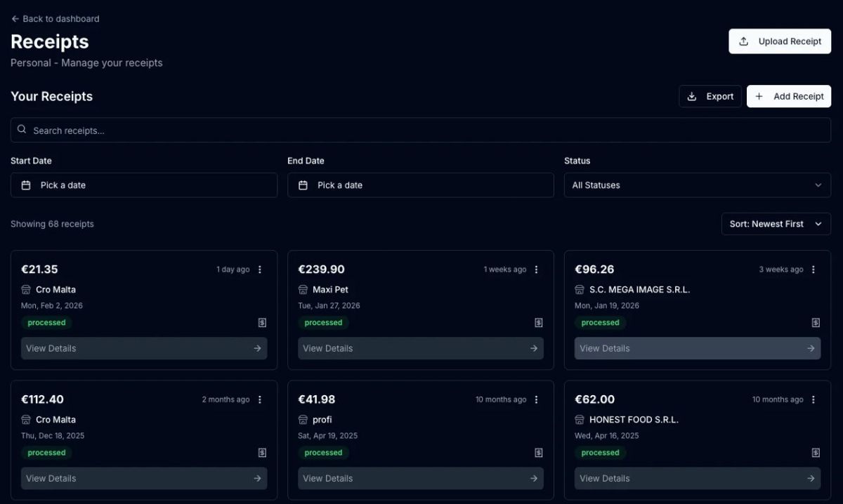This screenshot has width=843, height=504.
Task: Open the Sort: Newest First dropdown
Action: click(x=776, y=224)
